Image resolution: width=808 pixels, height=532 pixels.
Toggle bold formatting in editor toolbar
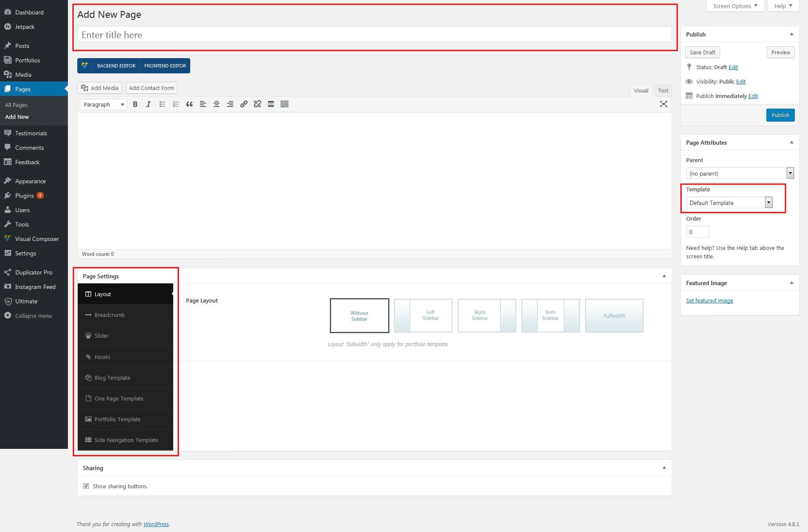coord(135,104)
